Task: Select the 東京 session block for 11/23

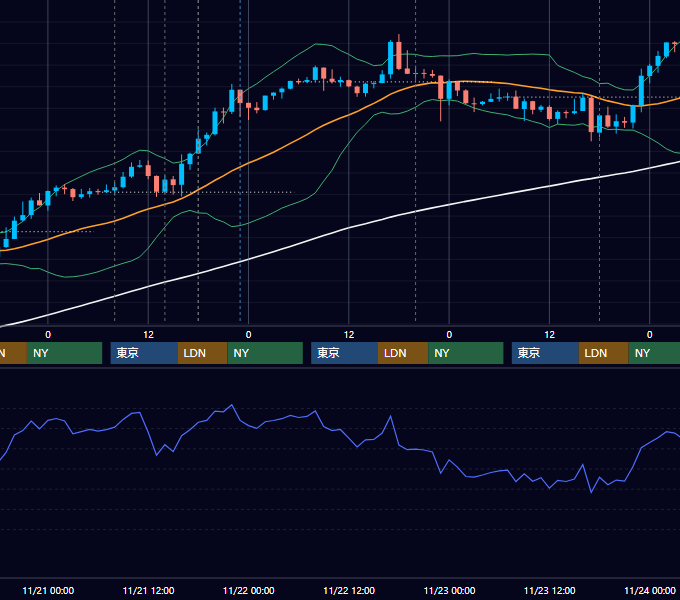Action: click(x=545, y=353)
